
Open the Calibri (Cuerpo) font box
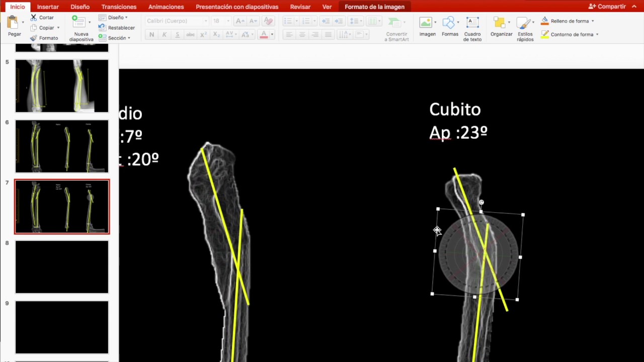click(x=177, y=21)
